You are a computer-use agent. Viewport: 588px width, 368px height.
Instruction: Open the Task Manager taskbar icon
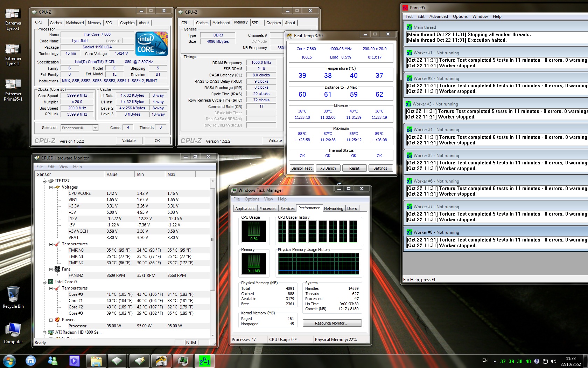click(183, 361)
